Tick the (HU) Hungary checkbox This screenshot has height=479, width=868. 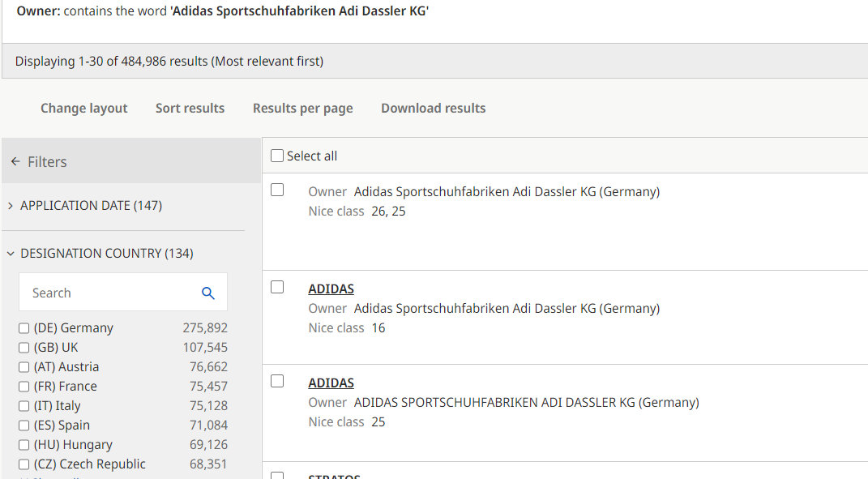(x=24, y=445)
